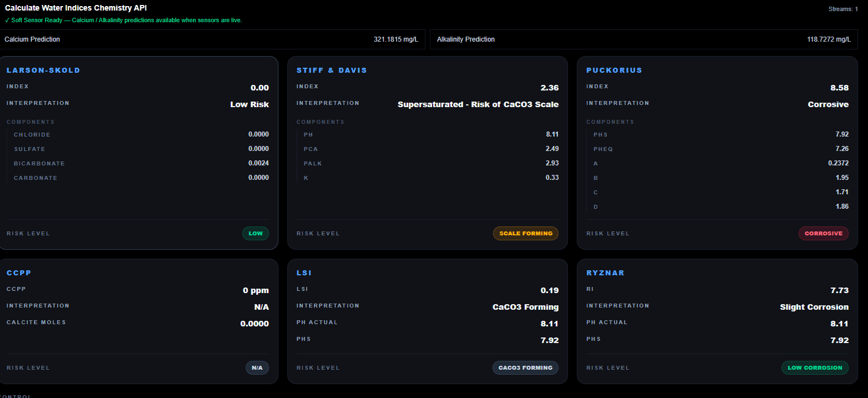Select the Alkalinity Prediction label
The height and width of the screenshot is (398, 868).
466,39
